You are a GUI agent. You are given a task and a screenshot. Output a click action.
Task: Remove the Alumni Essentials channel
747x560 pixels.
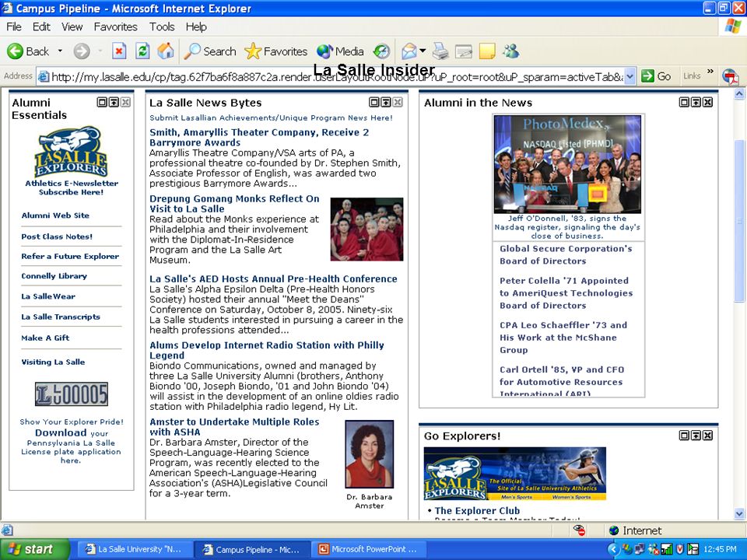[x=125, y=102]
